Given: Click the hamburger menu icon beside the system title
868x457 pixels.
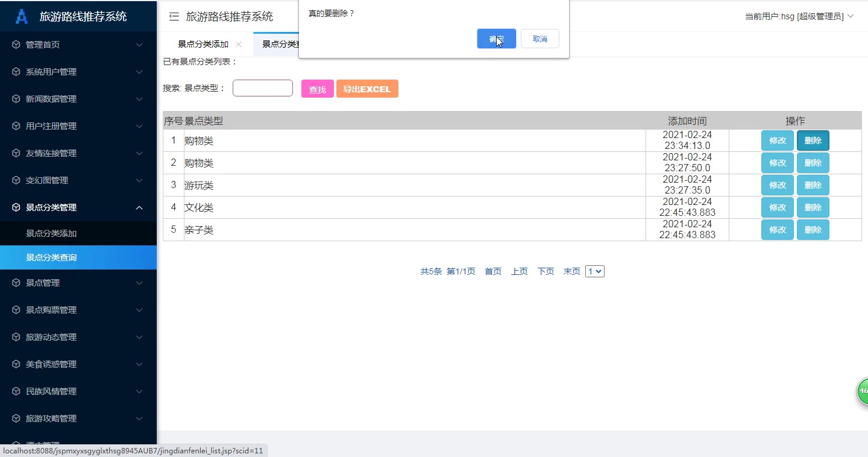Looking at the screenshot, I should pyautogui.click(x=174, y=16).
